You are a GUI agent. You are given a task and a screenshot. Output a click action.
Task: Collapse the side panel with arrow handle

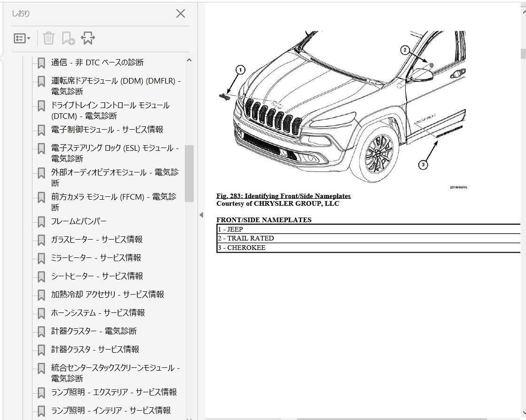[x=201, y=215]
